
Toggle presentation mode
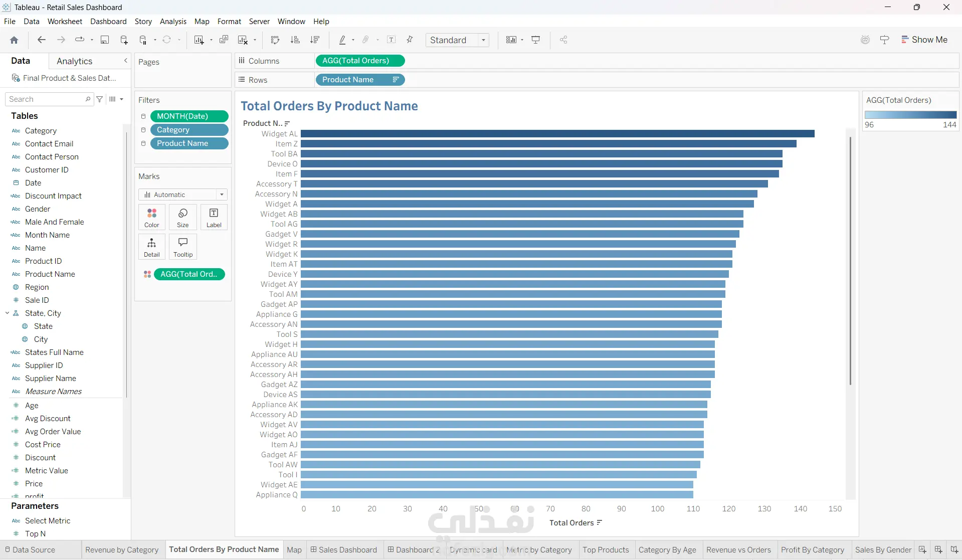click(x=536, y=40)
